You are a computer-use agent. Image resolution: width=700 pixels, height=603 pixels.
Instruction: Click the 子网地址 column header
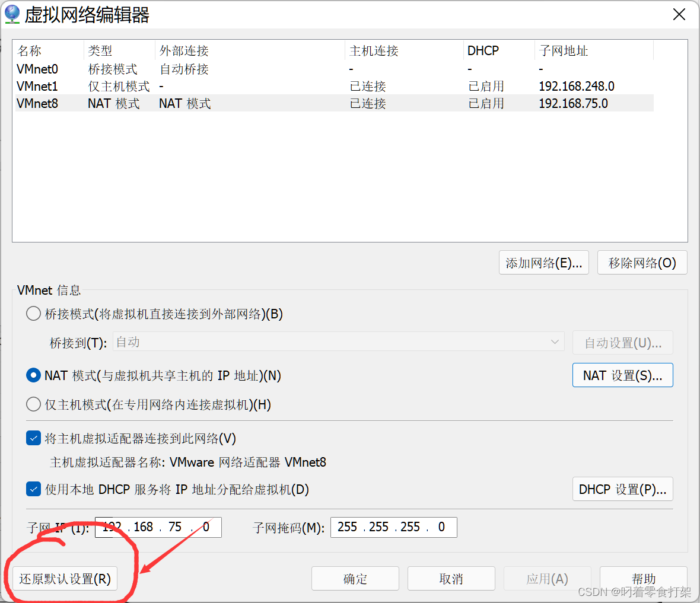[594, 50]
